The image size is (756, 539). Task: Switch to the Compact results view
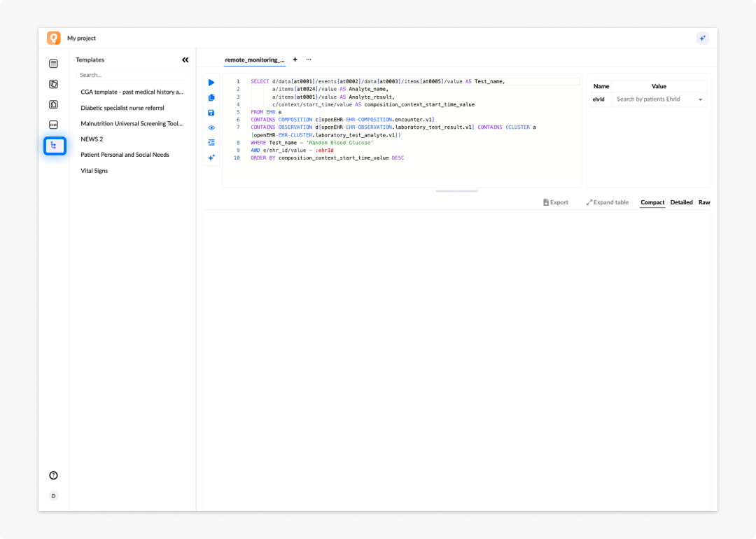coord(652,202)
